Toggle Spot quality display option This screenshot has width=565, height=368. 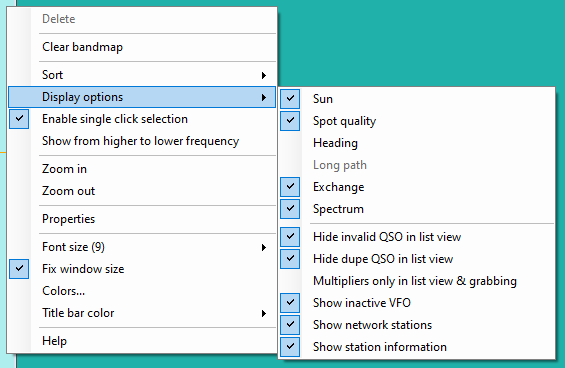click(417, 121)
